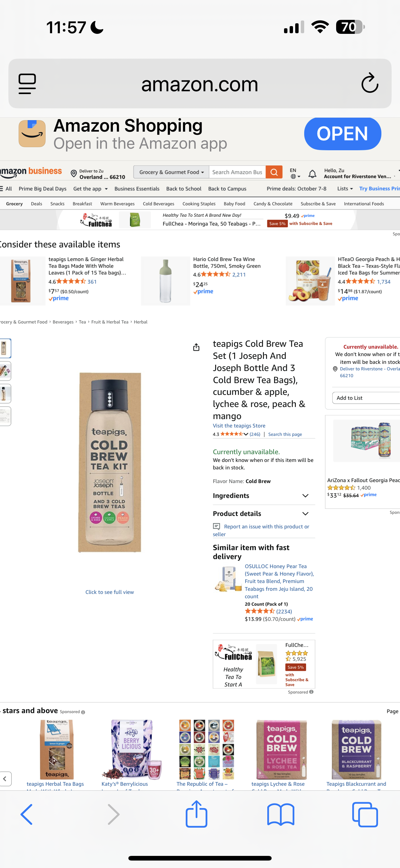Go back with Safari back arrow

pyautogui.click(x=27, y=814)
